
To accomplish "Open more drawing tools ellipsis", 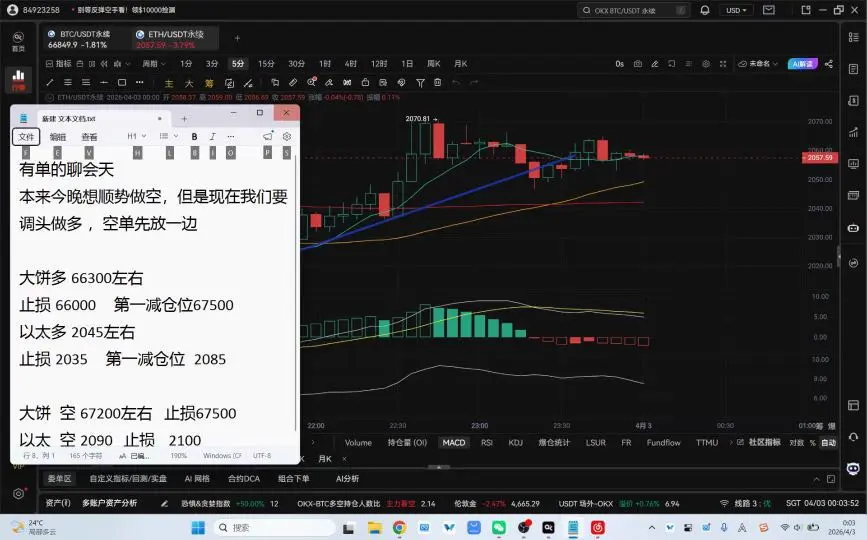I will pos(139,82).
